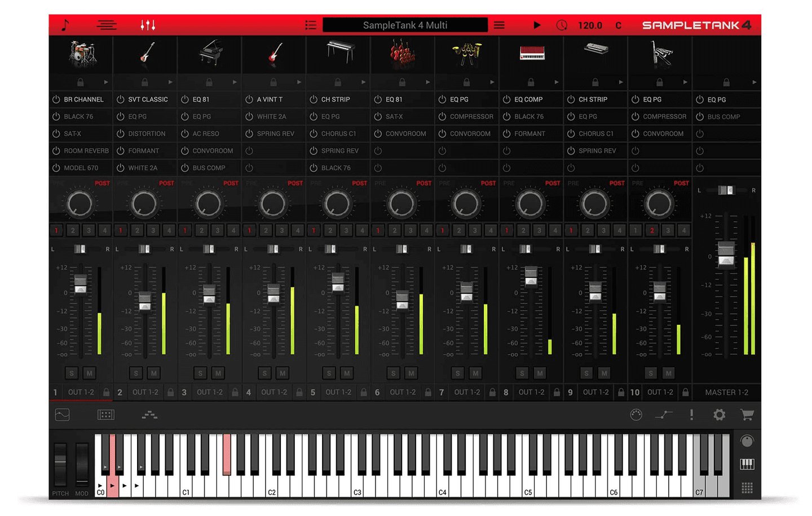Show the knob view beside keyboard
This screenshot has height=516, width=812.
click(x=747, y=441)
